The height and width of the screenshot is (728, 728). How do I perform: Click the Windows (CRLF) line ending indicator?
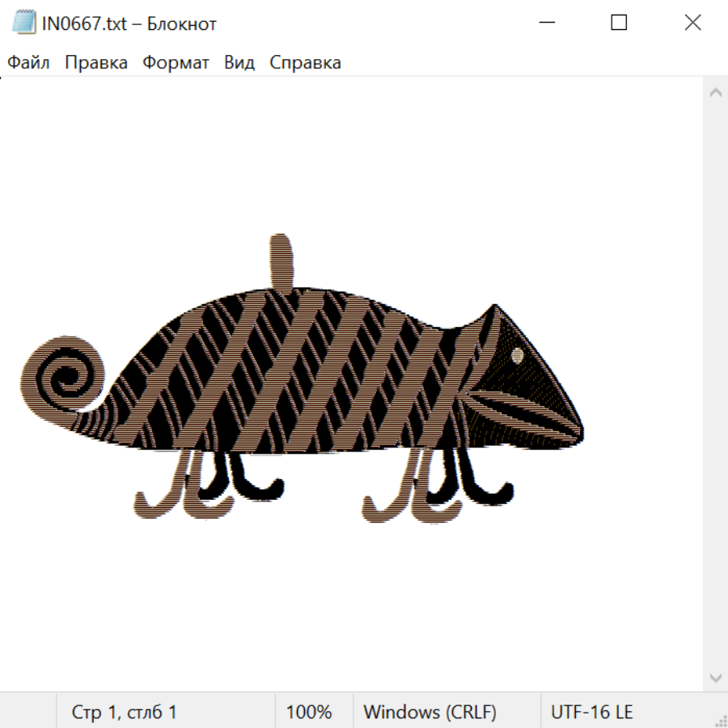pos(430,712)
